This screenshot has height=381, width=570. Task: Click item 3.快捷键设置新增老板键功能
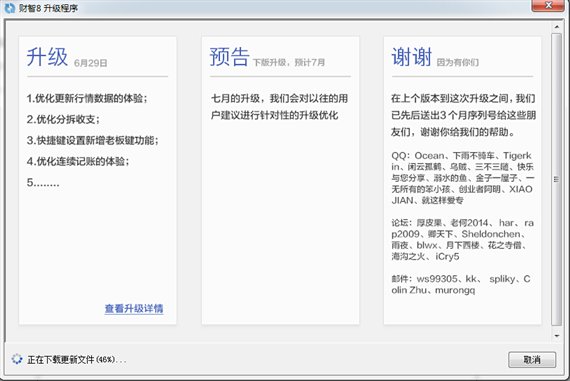93,140
